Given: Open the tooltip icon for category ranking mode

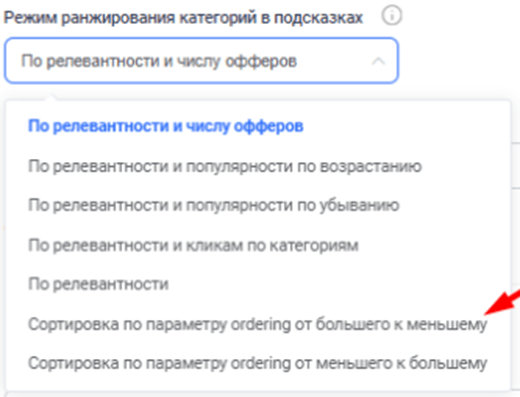Looking at the screenshot, I should tap(392, 16).
